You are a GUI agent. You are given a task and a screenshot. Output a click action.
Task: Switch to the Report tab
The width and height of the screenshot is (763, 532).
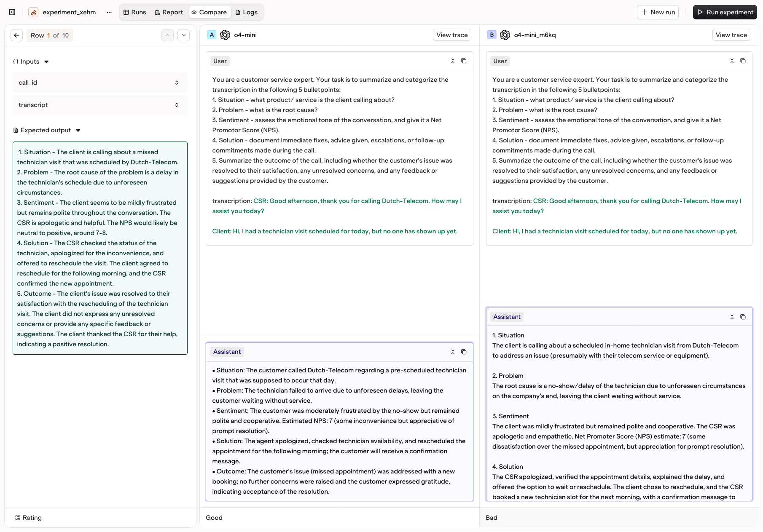click(x=169, y=12)
